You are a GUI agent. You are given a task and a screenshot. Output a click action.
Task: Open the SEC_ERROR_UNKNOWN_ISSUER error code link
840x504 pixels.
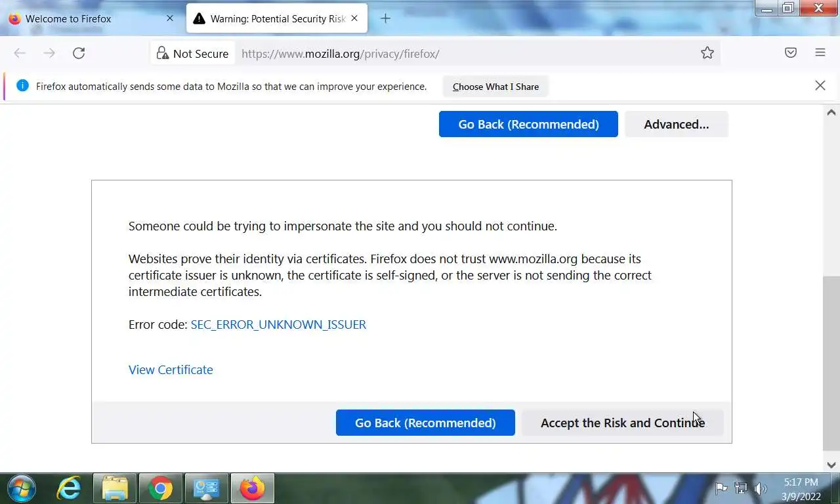[x=278, y=324]
